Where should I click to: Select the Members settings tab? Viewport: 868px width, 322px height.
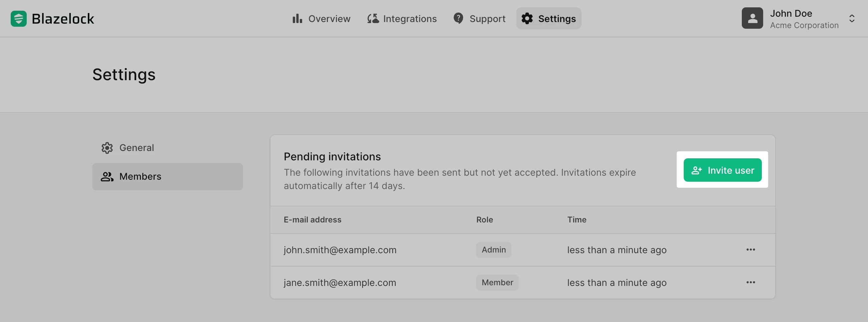pyautogui.click(x=140, y=177)
